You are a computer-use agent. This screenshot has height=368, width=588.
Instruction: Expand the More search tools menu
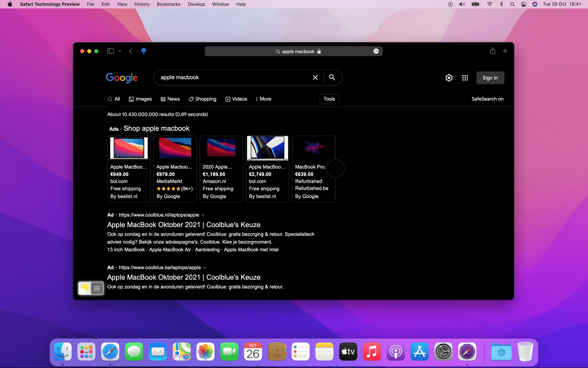tap(263, 99)
